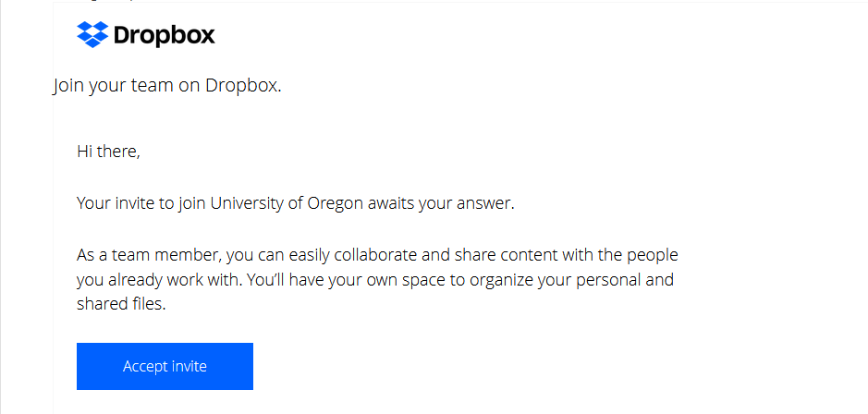
Task: Click the "Join your team on Dropbox." heading
Action: click(x=167, y=87)
